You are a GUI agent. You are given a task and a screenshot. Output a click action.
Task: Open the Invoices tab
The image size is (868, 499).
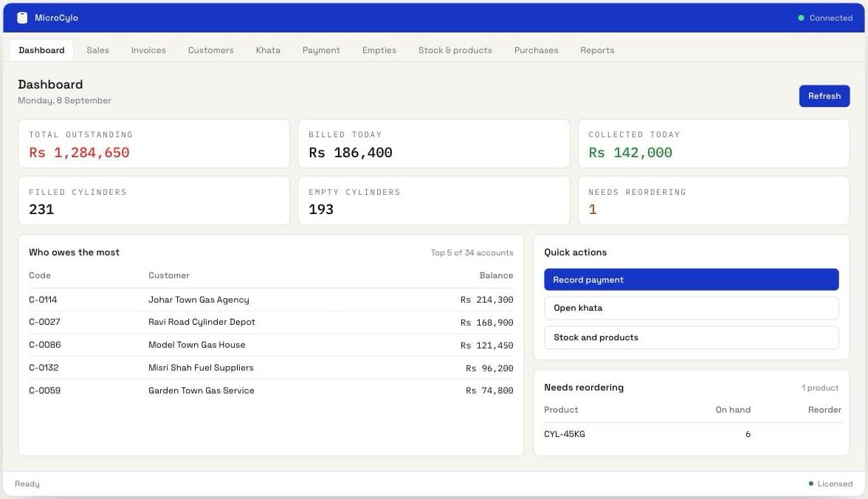pos(148,50)
